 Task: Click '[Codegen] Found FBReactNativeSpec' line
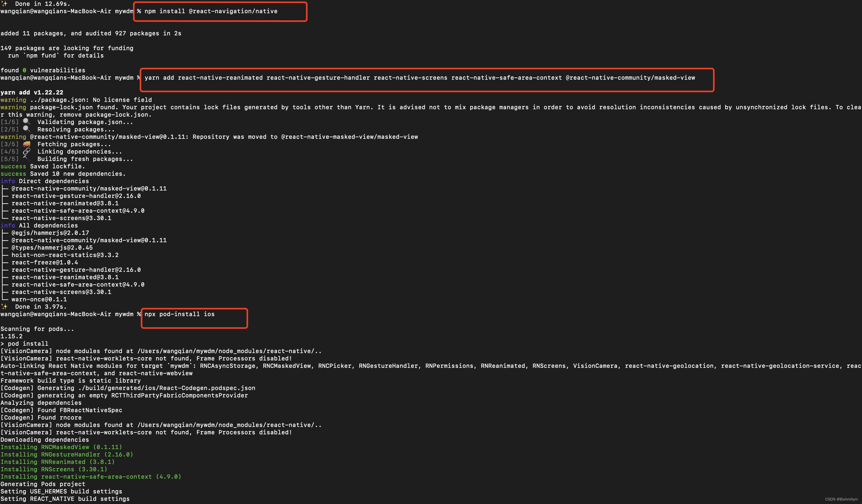pyautogui.click(x=61, y=410)
